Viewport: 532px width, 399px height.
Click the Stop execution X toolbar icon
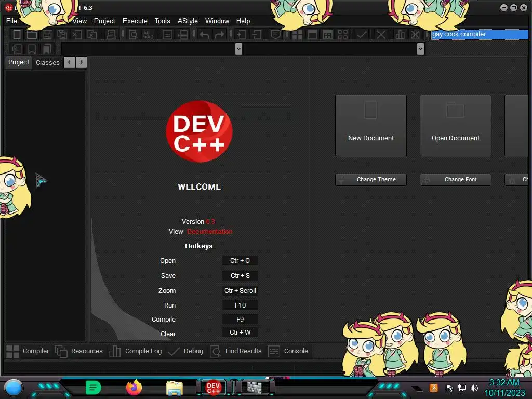pyautogui.click(x=381, y=35)
